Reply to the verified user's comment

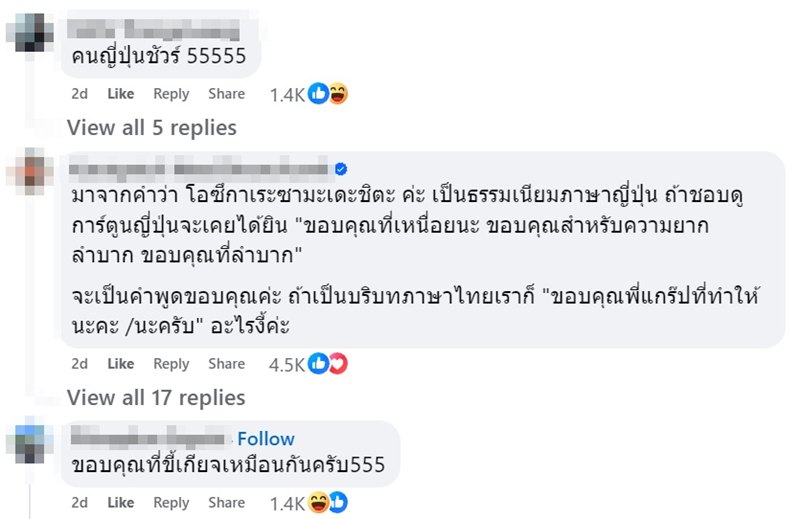(x=171, y=364)
